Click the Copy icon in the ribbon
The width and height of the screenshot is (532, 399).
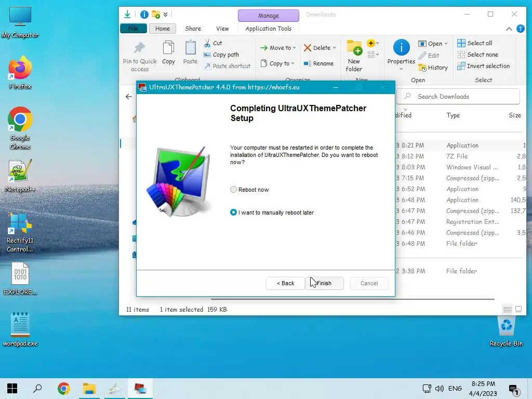tap(168, 48)
